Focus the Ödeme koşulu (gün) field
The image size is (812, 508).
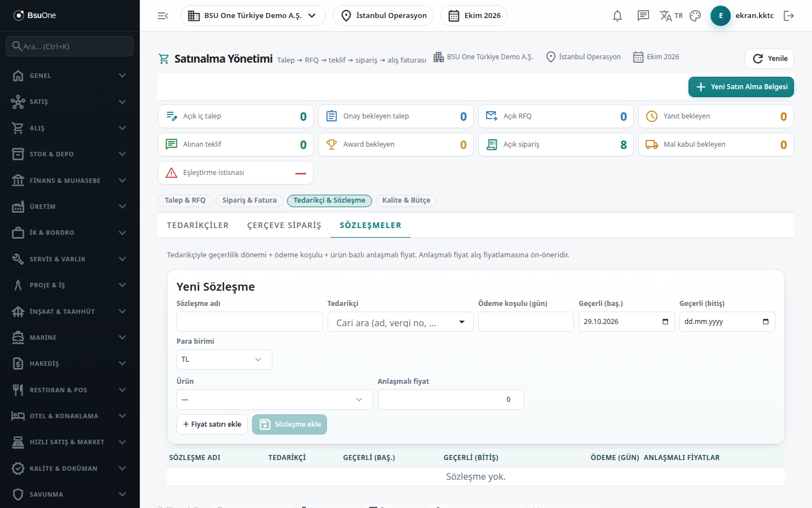(x=526, y=322)
